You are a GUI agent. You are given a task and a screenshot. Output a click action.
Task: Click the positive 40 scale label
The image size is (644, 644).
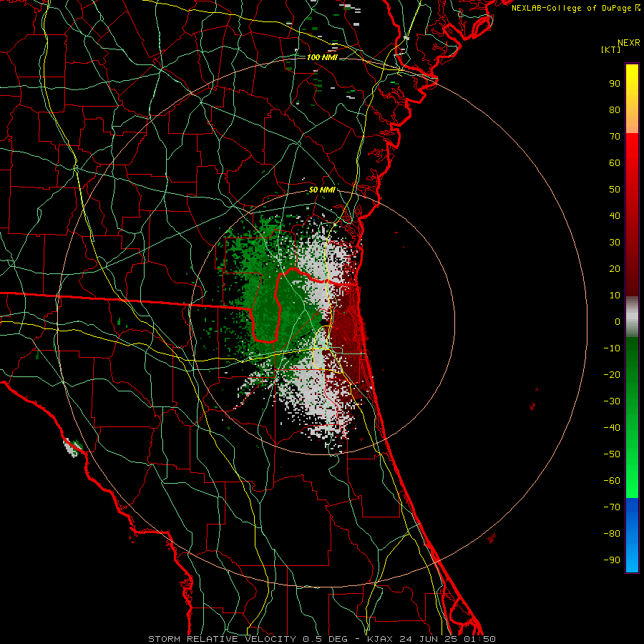(615, 215)
